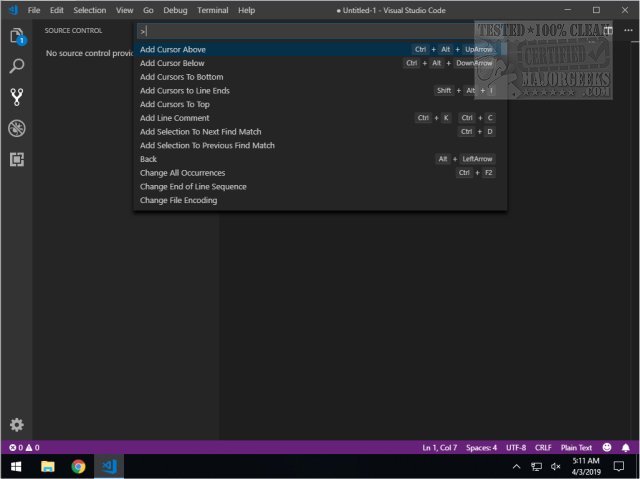Open the View menu
This screenshot has height=479, width=640.
click(124, 10)
